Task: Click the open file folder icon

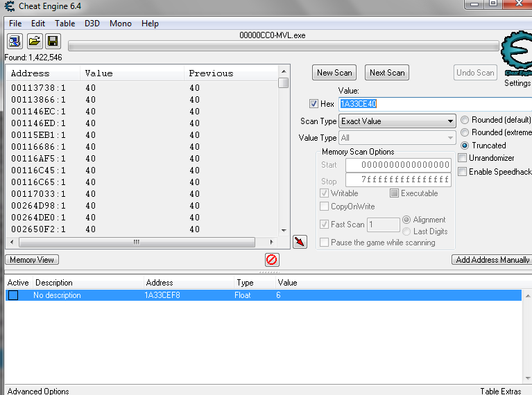Action: [34, 41]
